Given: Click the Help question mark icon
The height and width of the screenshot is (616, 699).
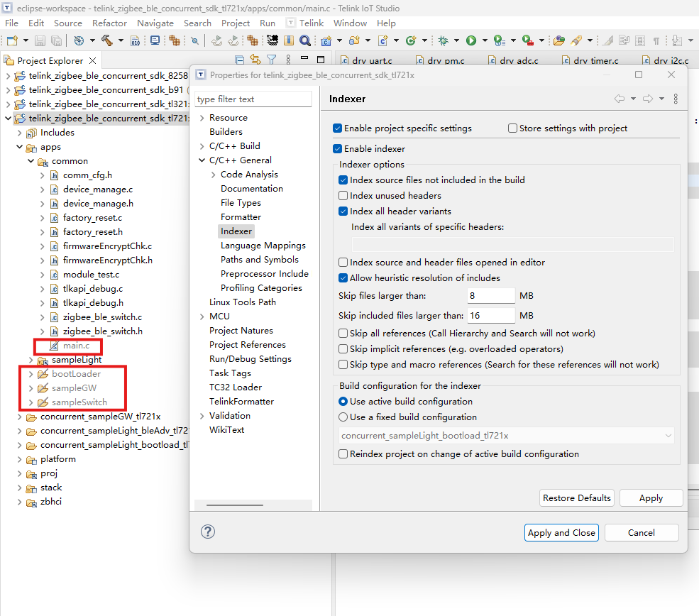Looking at the screenshot, I should (x=208, y=532).
